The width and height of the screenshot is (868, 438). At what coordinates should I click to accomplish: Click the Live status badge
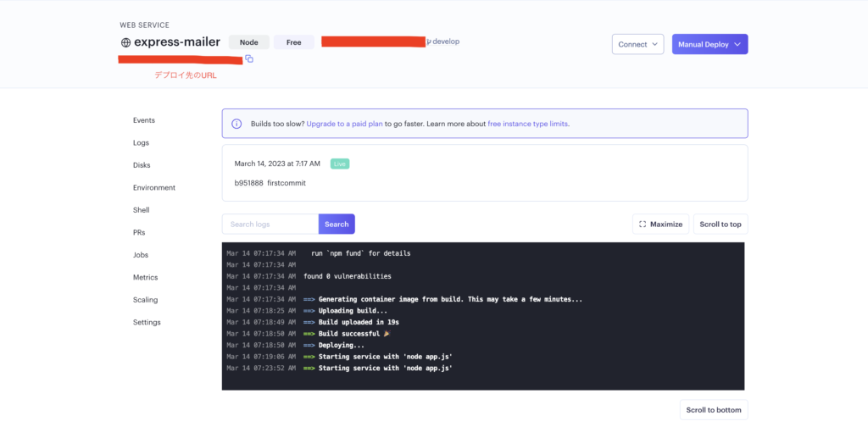[x=340, y=164]
